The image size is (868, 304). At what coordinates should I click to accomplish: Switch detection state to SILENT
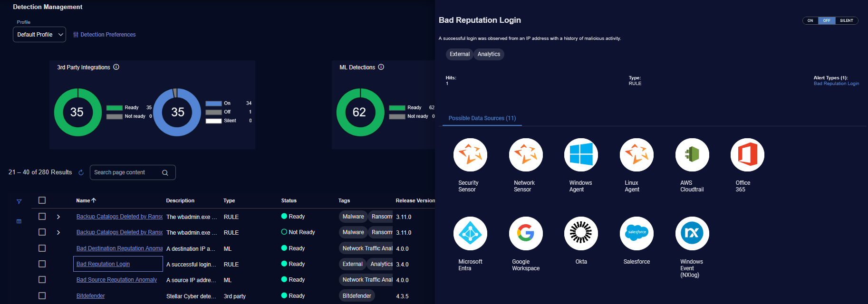[847, 20]
